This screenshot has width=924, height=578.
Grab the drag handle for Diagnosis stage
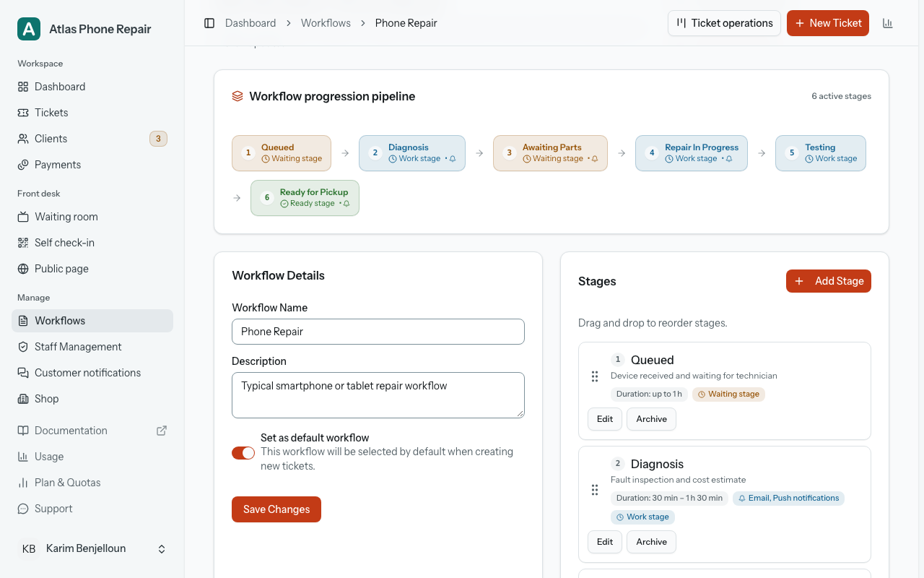click(595, 490)
